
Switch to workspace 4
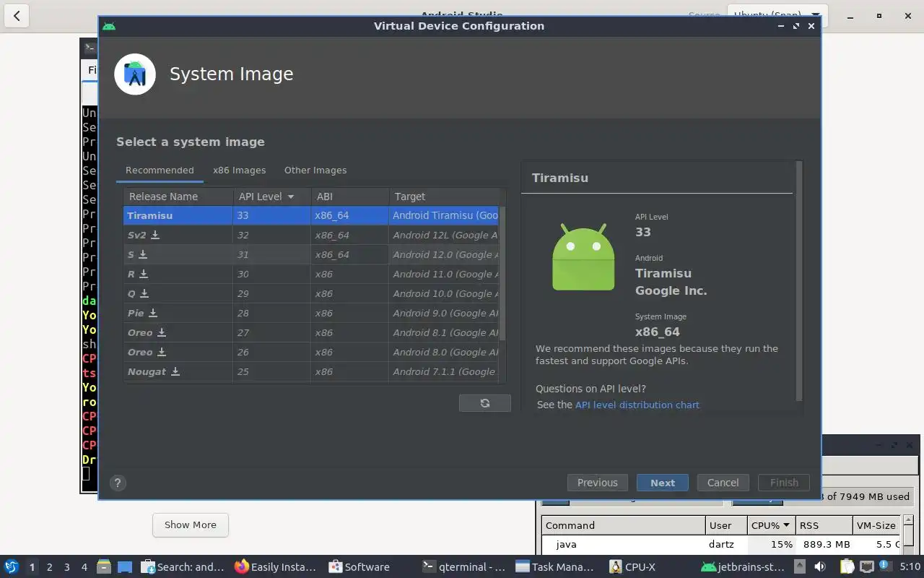tap(84, 566)
